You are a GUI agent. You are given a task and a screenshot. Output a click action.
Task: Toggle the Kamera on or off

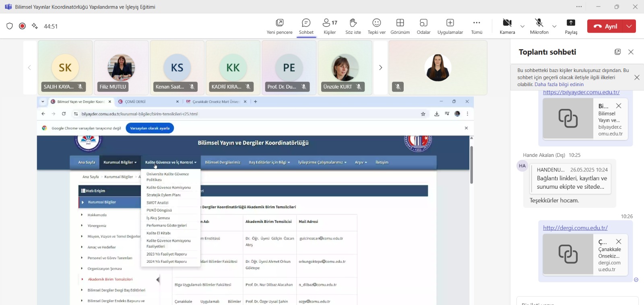(507, 26)
